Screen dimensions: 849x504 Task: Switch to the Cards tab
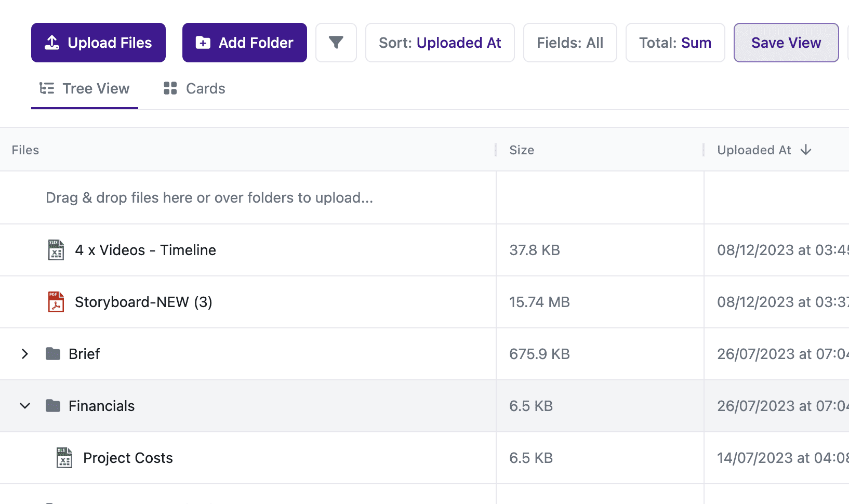click(194, 89)
